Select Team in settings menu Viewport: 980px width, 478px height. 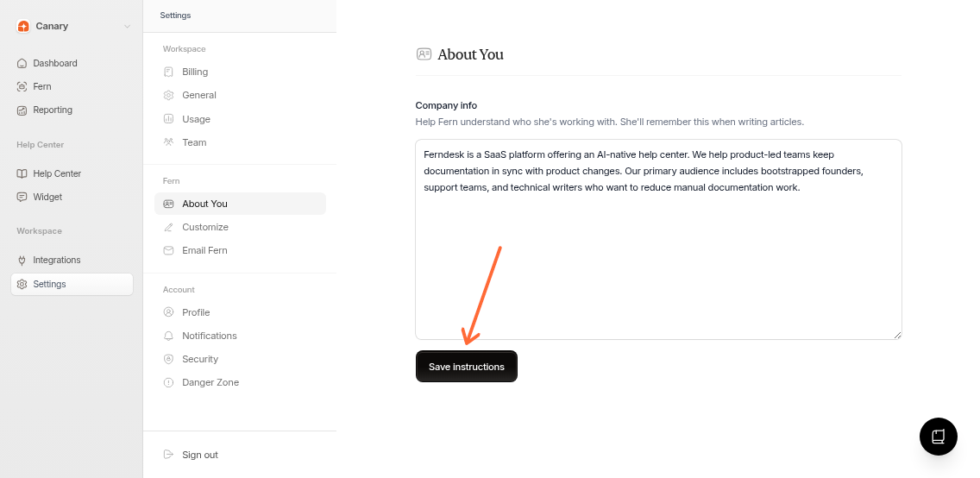pos(194,142)
